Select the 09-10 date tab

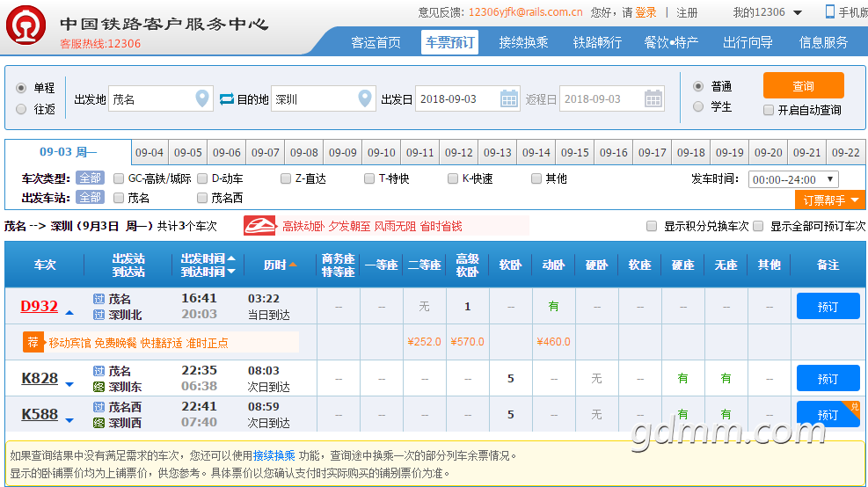pyautogui.click(x=382, y=152)
